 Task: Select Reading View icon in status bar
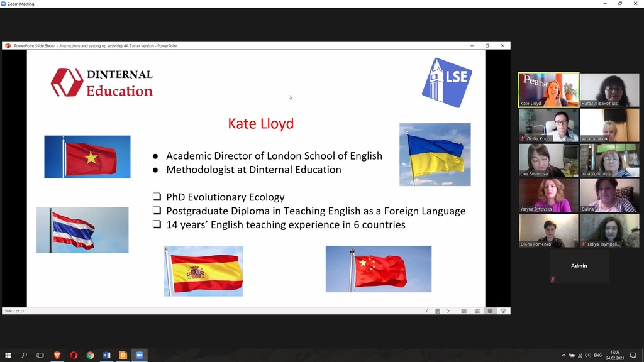point(490,311)
